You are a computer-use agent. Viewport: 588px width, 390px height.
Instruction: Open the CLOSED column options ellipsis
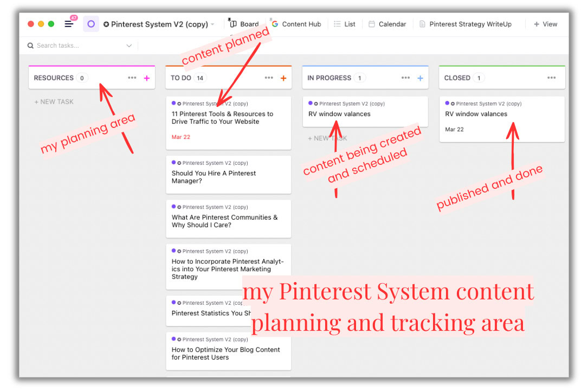[552, 78]
